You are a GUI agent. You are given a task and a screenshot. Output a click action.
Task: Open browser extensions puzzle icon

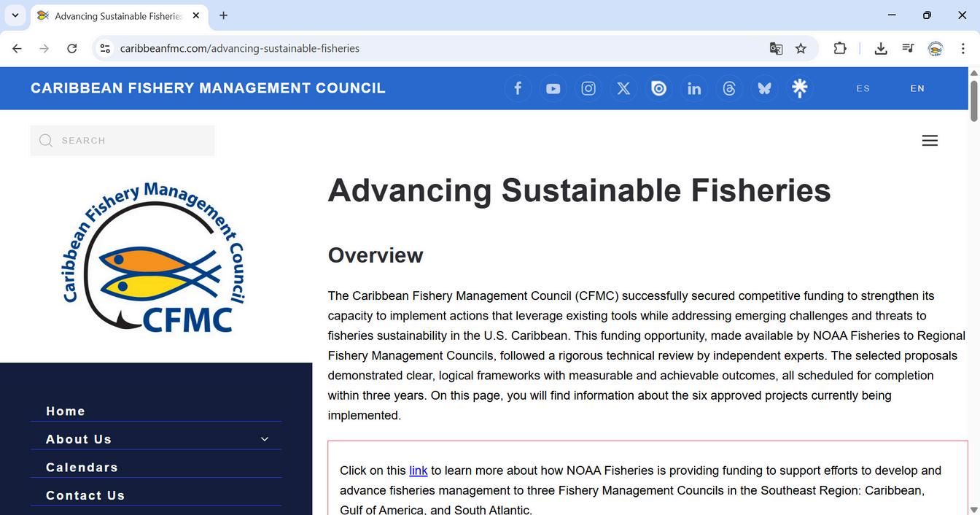(840, 48)
